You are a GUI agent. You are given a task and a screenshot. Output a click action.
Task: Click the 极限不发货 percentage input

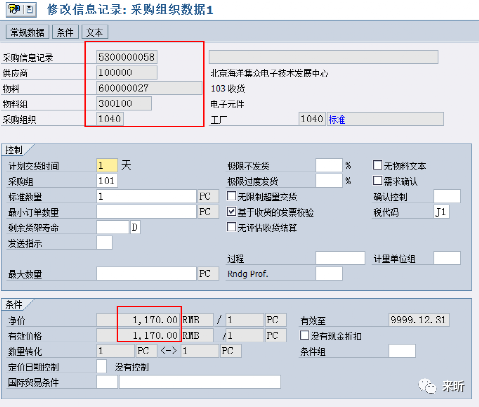(x=329, y=165)
